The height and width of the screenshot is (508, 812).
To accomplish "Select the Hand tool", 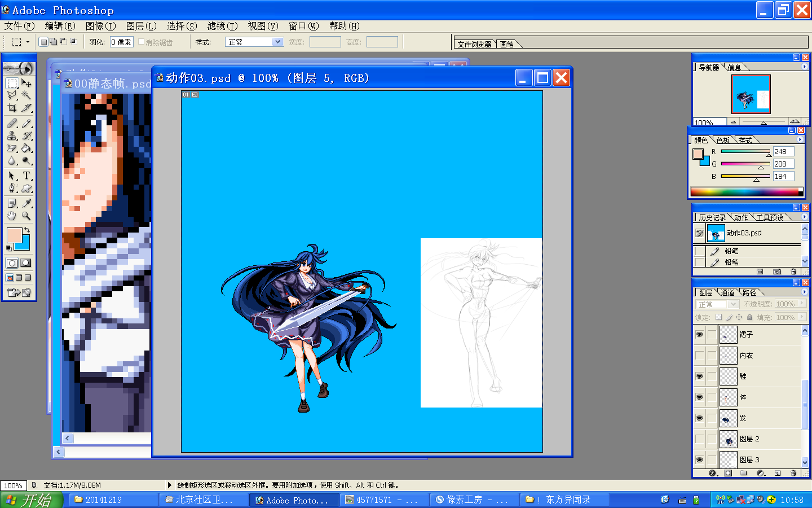I will (x=12, y=216).
